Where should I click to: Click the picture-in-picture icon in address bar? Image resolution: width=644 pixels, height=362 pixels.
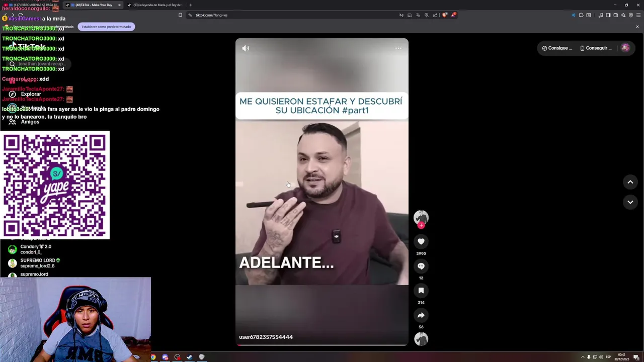coord(410,15)
